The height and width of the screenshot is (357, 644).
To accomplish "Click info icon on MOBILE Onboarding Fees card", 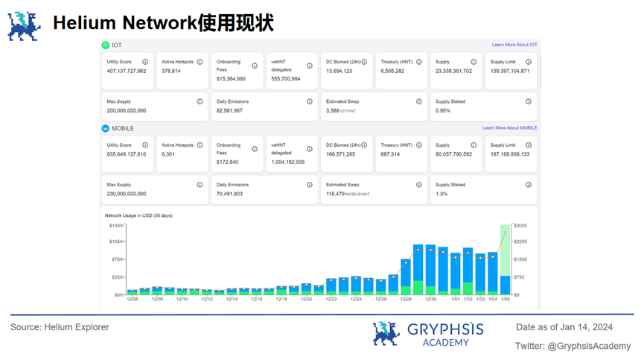I will (x=254, y=145).
